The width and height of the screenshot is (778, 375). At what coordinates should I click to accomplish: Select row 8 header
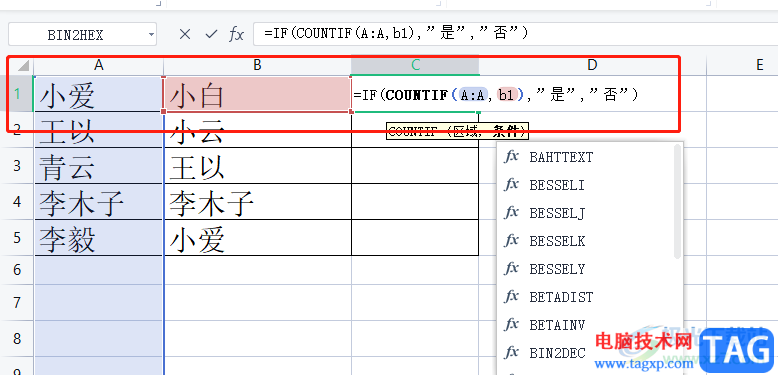(x=17, y=339)
